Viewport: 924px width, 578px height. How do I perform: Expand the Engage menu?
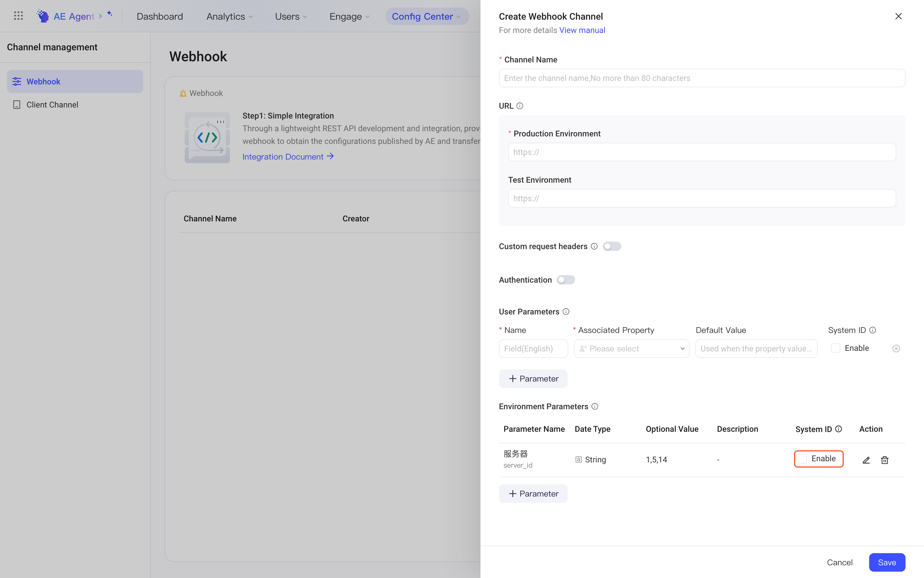coord(349,16)
